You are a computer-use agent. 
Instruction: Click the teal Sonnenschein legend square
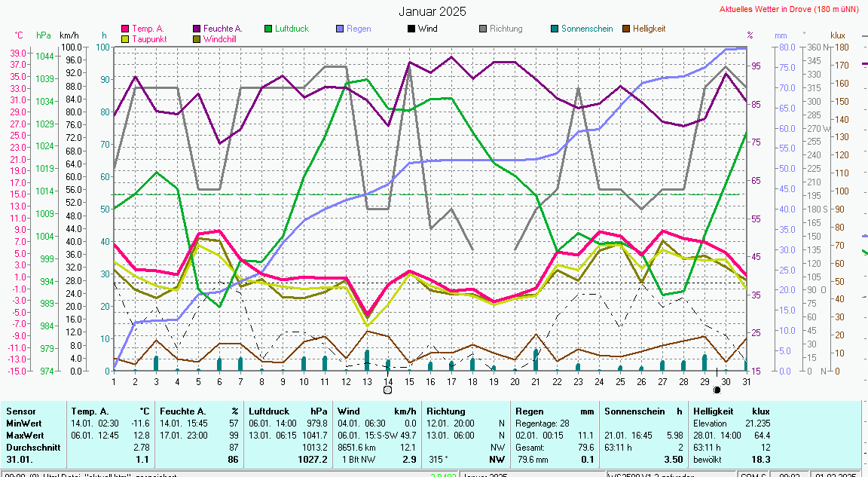tap(555, 29)
